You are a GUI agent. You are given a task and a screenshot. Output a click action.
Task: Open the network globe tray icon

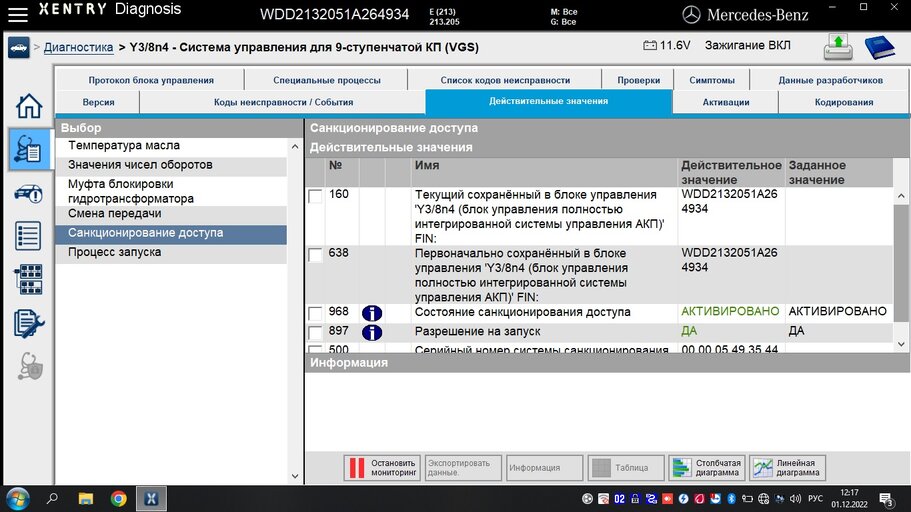tap(763, 499)
